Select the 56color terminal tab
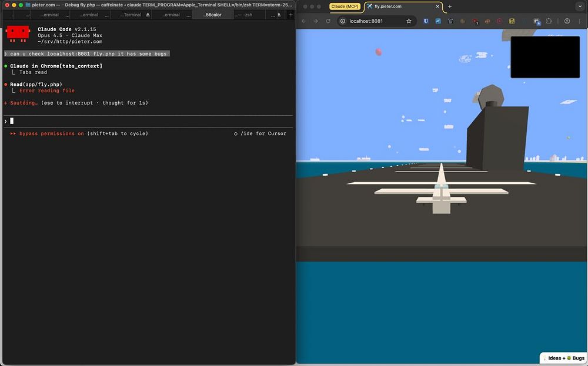The width and height of the screenshot is (588, 366). [212, 15]
